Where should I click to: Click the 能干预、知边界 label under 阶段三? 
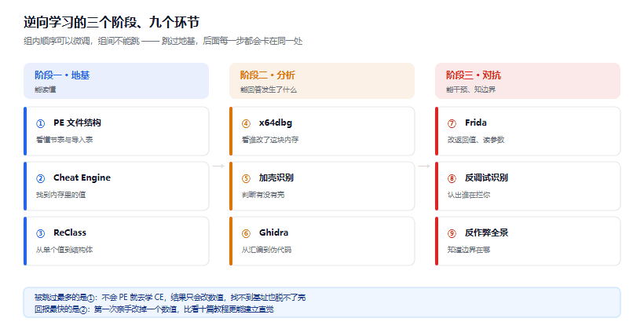click(x=471, y=90)
